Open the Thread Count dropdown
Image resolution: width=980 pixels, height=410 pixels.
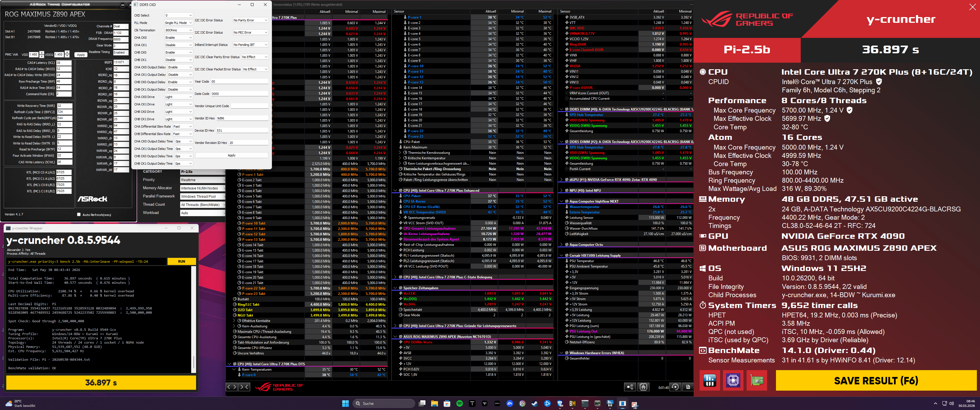pyautogui.click(x=202, y=205)
